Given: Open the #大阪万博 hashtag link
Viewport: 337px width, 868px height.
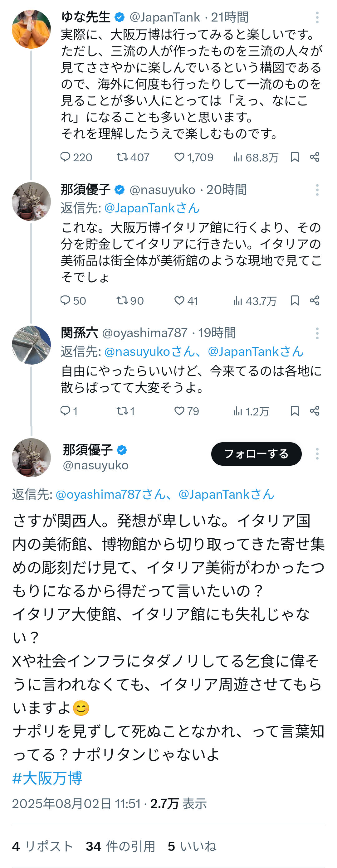Looking at the screenshot, I should pyautogui.click(x=47, y=778).
